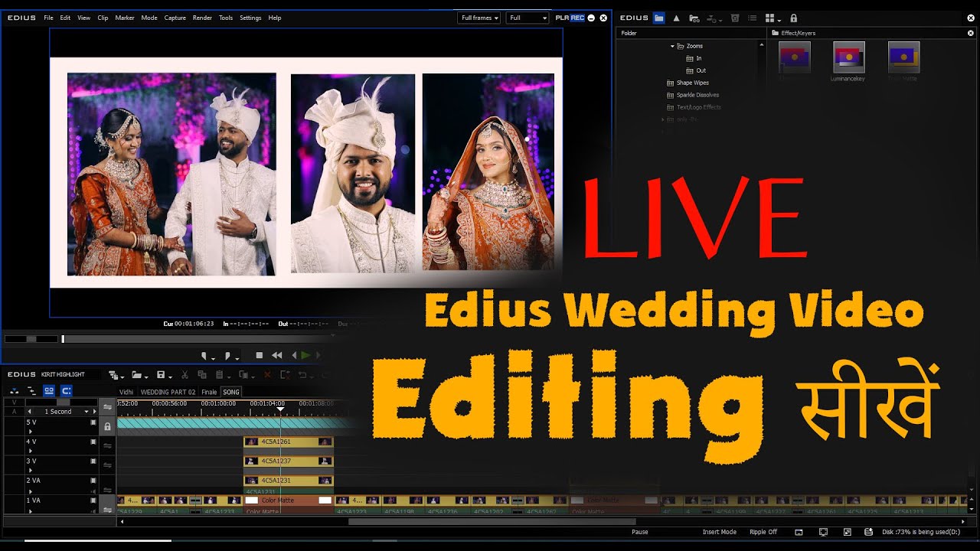Expand the 5 V track
Image resolution: width=980 pixels, height=551 pixels.
31,432
